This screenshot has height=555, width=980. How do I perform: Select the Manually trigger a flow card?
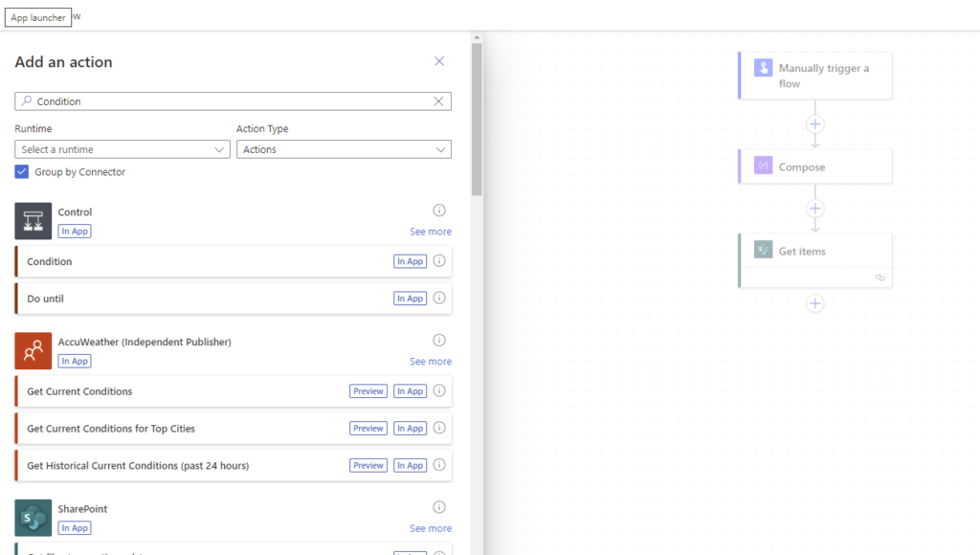point(815,76)
